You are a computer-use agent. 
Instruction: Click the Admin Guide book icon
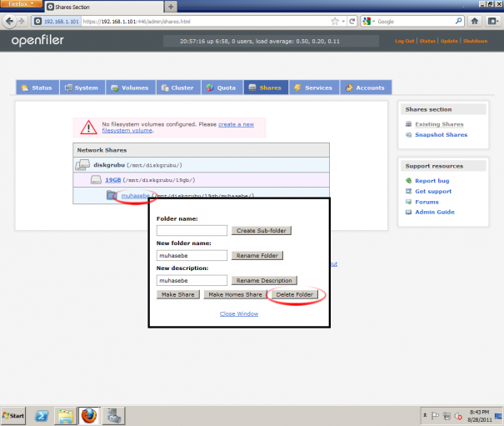[x=408, y=212]
